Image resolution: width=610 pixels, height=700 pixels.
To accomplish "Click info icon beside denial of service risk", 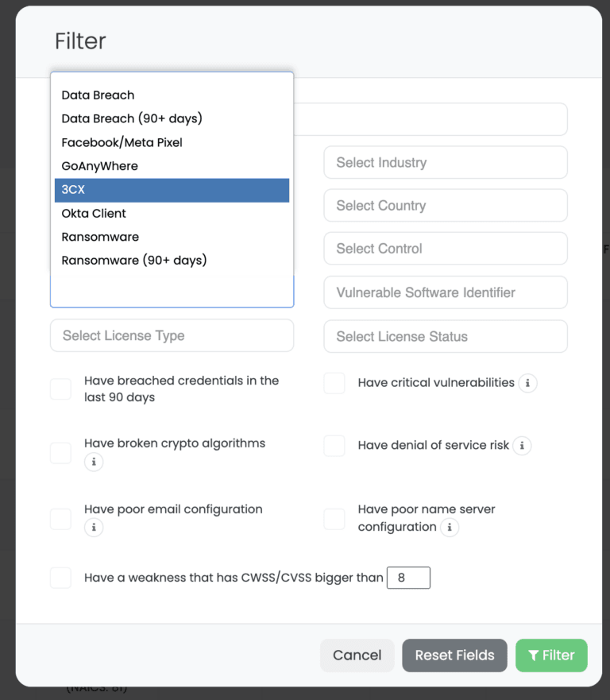I will 522,446.
